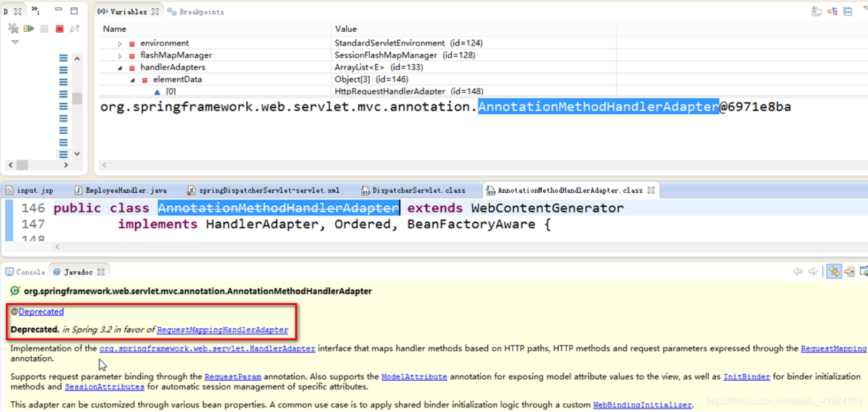This screenshot has width=868, height=412.
Task: Click the Remove All Terminated Launches icon
Action: 13,28
